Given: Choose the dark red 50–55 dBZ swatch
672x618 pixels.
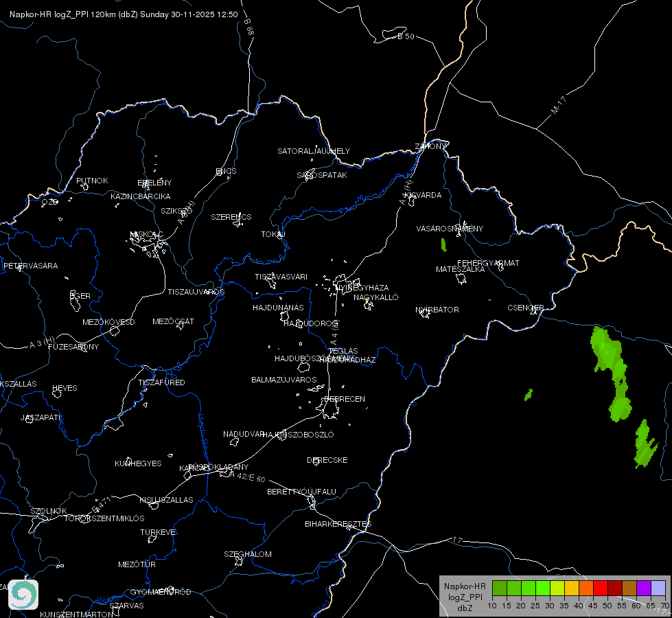Looking at the screenshot, I should pos(615,588).
